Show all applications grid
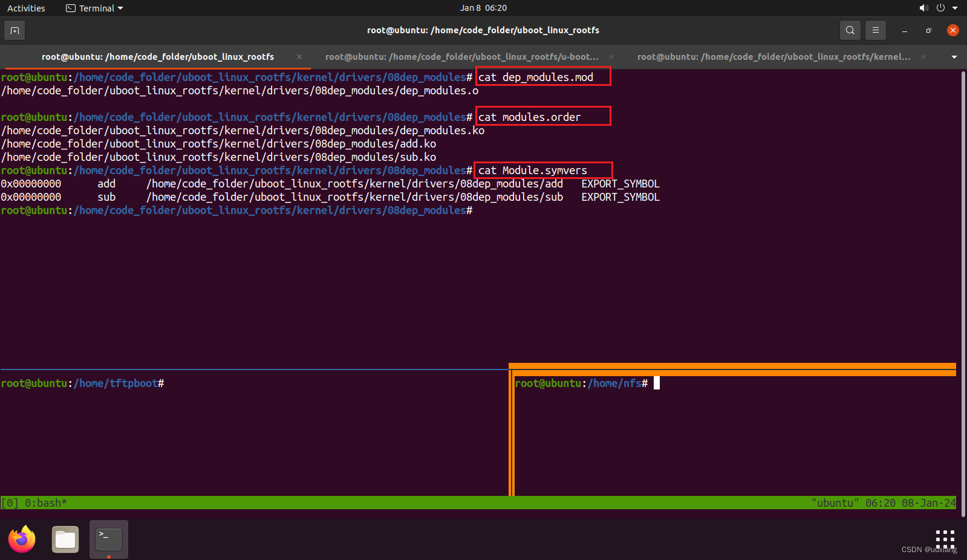Viewport: 967px width, 560px height. tap(945, 539)
